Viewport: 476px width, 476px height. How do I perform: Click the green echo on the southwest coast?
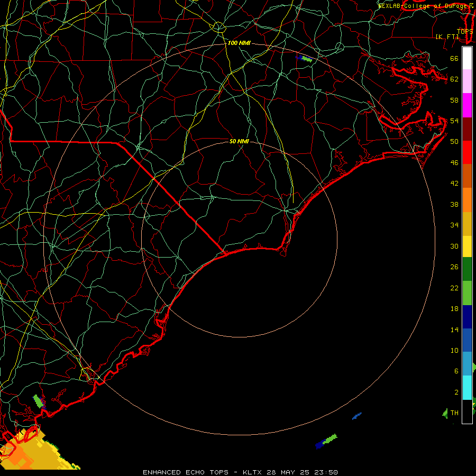point(38,401)
